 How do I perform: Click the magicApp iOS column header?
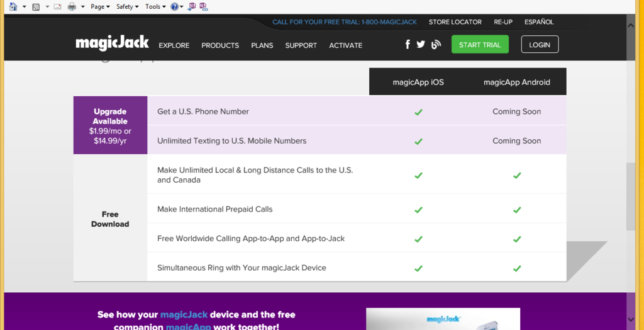[418, 82]
